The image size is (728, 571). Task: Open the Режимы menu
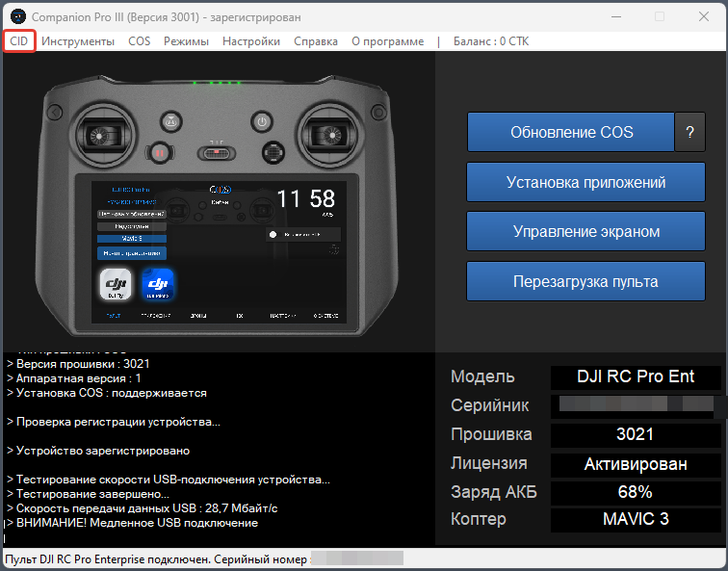186,41
